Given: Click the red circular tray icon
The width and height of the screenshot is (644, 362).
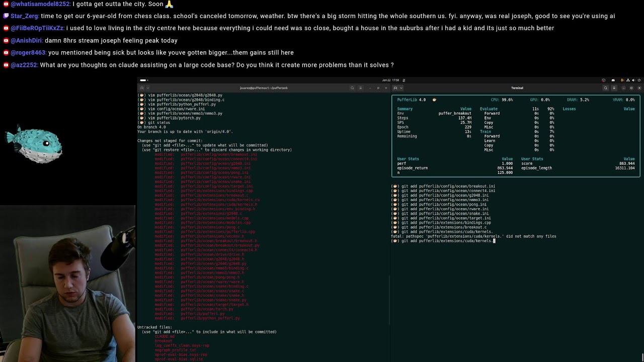Looking at the screenshot, I should point(604,80).
